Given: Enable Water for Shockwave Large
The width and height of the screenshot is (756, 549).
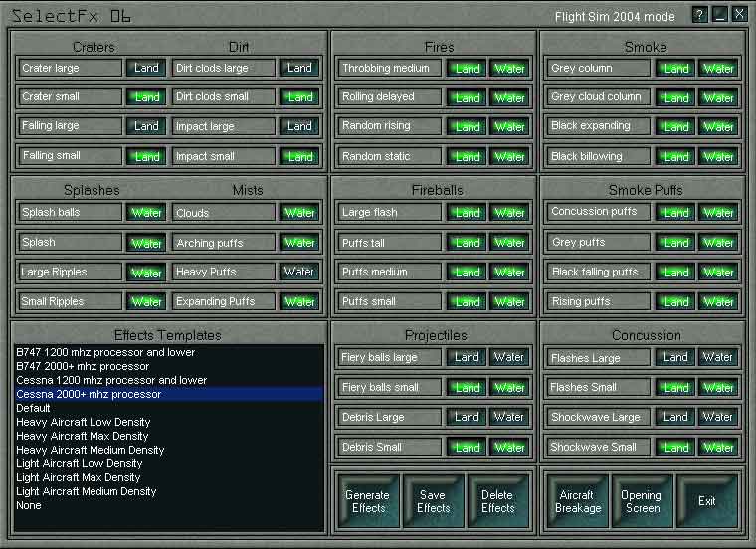Looking at the screenshot, I should click(x=718, y=417).
